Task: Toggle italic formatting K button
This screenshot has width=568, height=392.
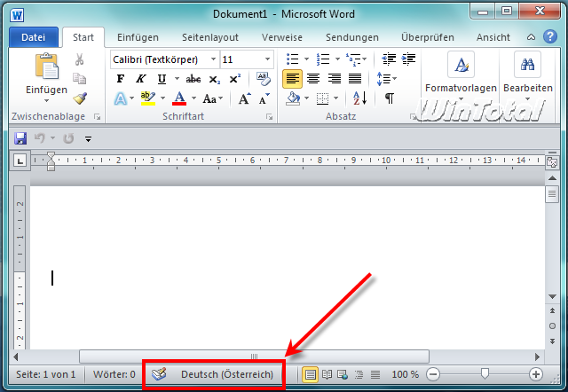Action: tap(140, 79)
